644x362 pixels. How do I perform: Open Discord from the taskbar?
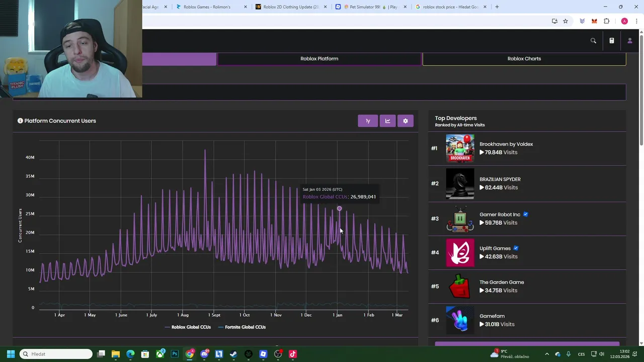[204, 354]
